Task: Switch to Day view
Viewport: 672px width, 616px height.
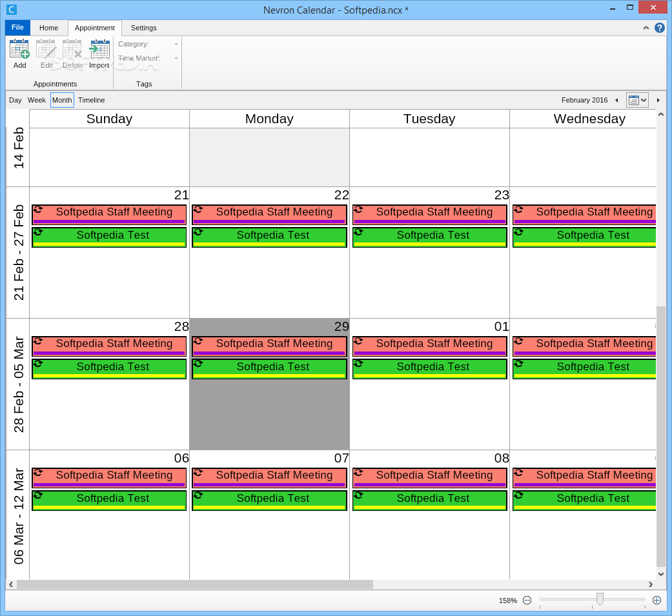Action: (15, 100)
